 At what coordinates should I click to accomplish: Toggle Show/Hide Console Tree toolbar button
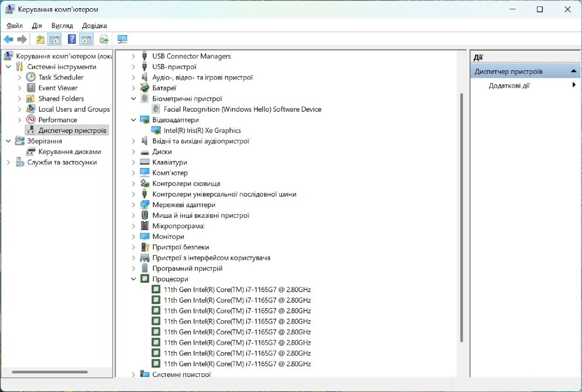54,40
